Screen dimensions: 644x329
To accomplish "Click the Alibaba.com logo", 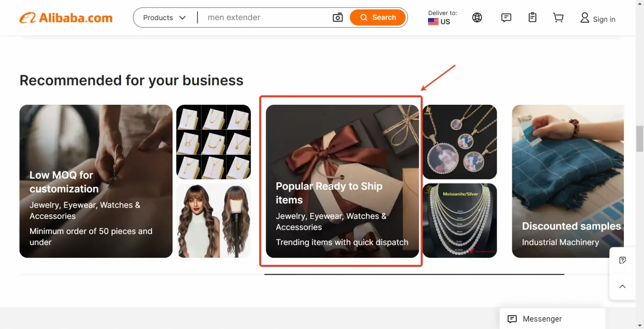I will (x=65, y=18).
